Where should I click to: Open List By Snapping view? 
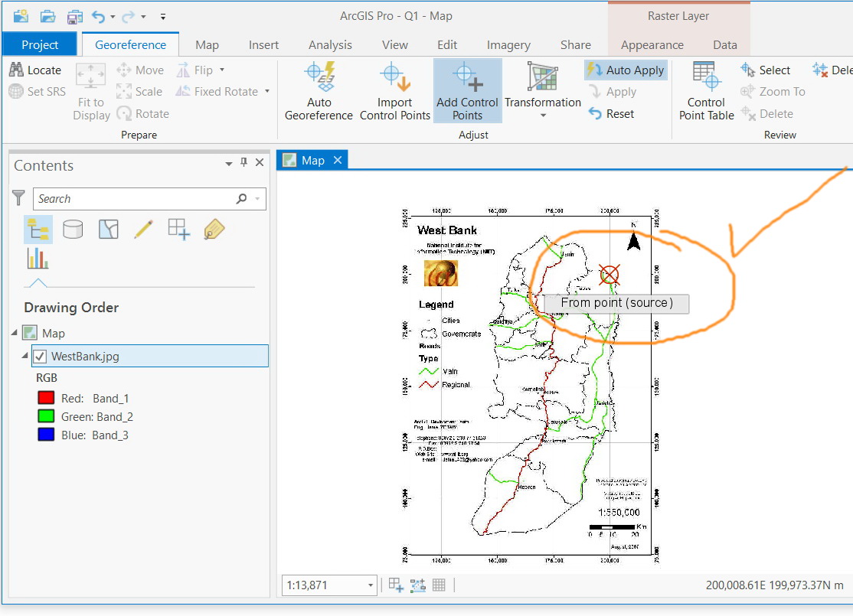[x=178, y=229]
